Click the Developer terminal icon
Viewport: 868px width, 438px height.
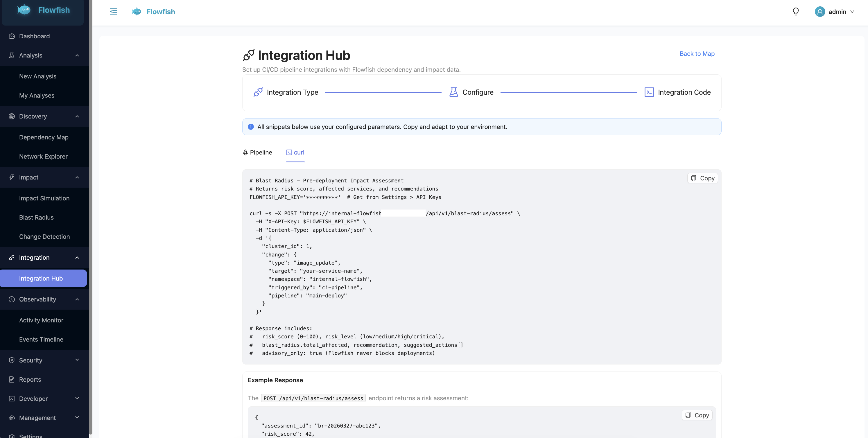point(12,398)
